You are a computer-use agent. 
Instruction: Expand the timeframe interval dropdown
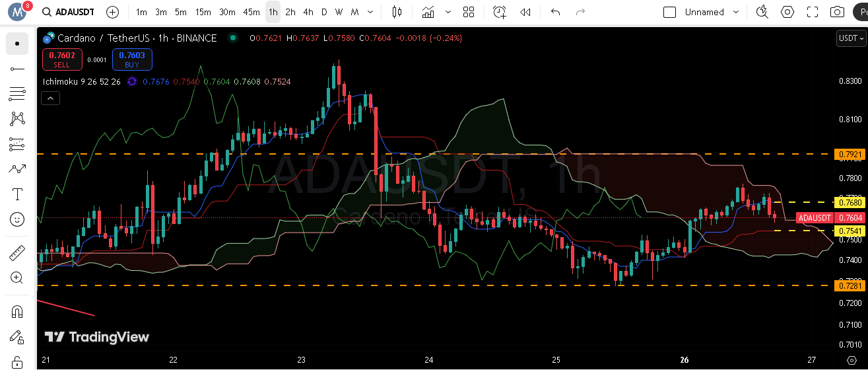[x=370, y=12]
